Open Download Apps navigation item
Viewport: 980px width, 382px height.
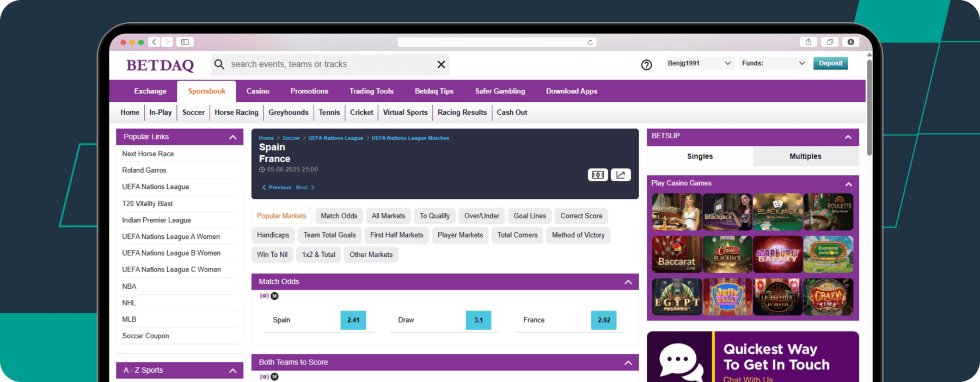click(572, 91)
